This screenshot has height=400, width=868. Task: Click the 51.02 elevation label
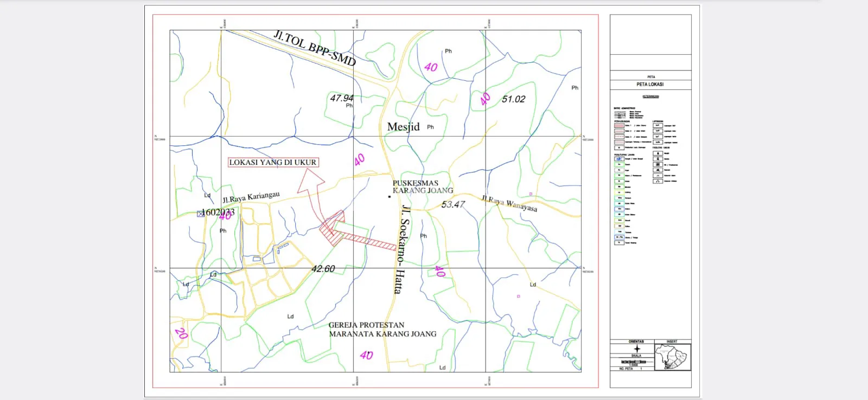tap(513, 99)
